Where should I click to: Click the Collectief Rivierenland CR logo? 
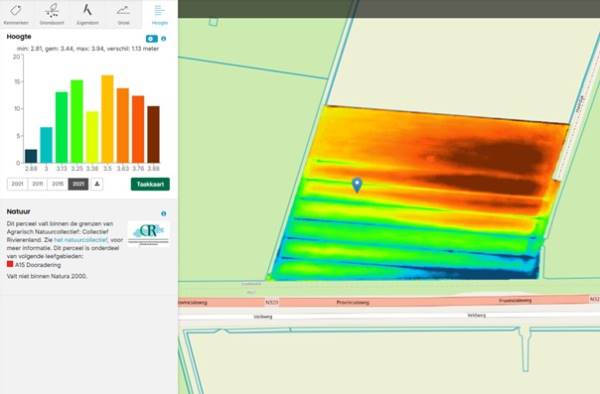coord(148,233)
